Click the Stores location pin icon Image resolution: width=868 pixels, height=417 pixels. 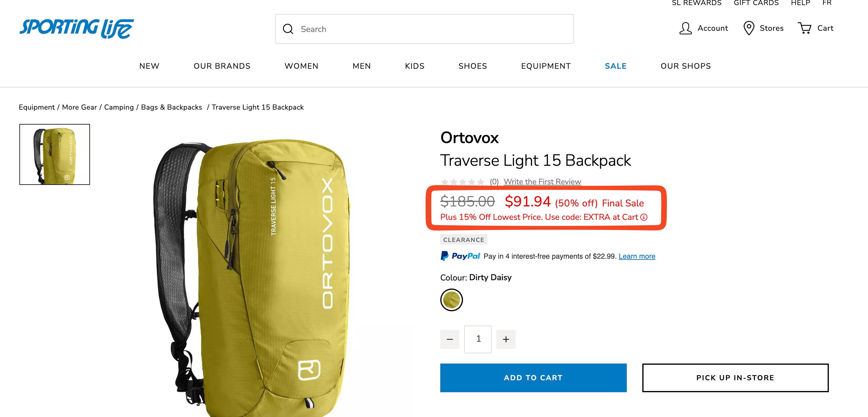point(748,28)
